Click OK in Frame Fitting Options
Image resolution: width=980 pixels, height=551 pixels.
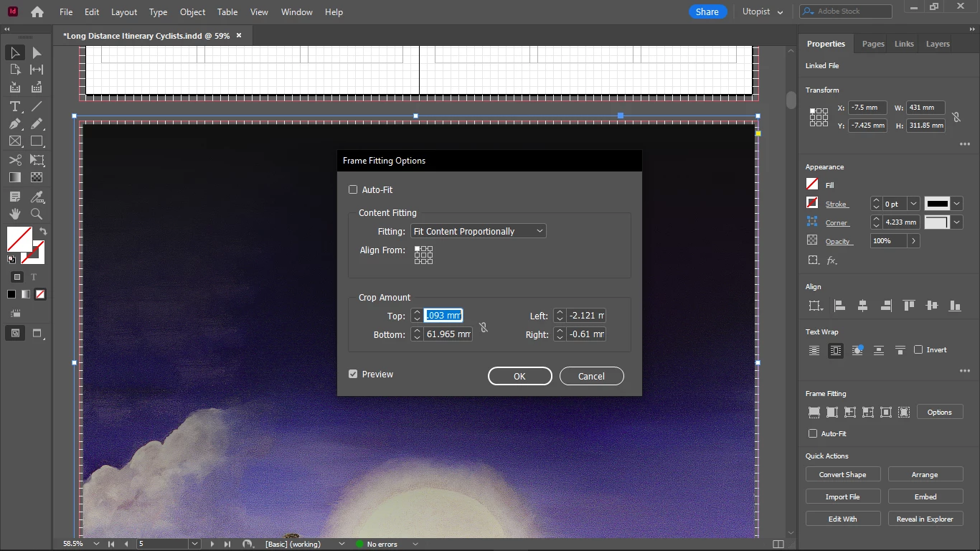(520, 376)
